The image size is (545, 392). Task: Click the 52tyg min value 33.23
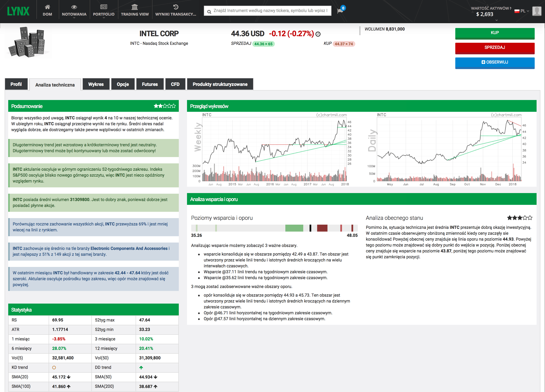point(144,329)
